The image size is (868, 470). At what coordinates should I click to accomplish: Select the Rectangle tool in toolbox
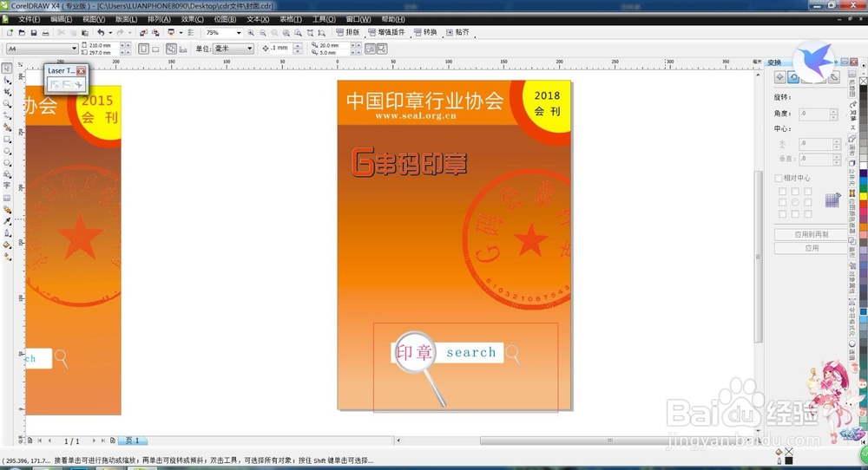7,139
